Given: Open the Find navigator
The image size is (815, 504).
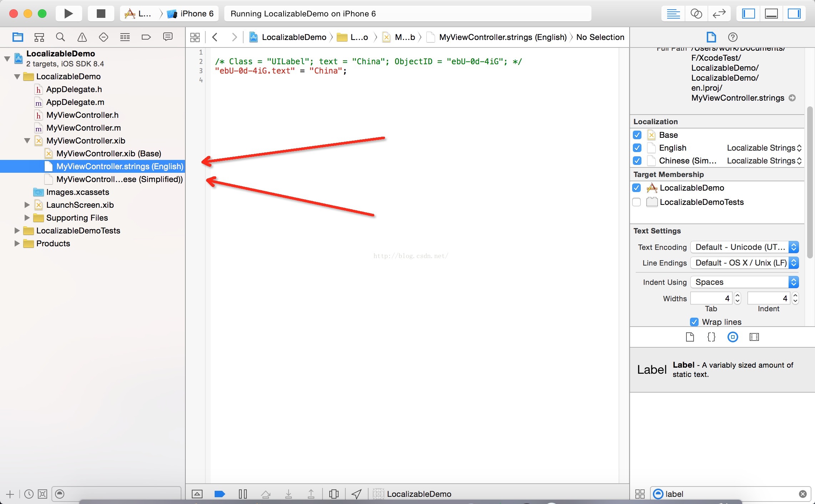Looking at the screenshot, I should pyautogui.click(x=61, y=37).
